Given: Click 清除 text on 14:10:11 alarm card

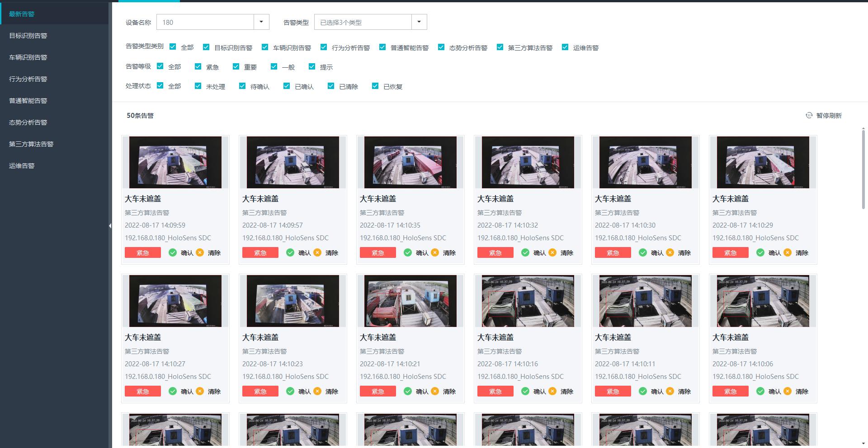Looking at the screenshot, I should point(684,392).
